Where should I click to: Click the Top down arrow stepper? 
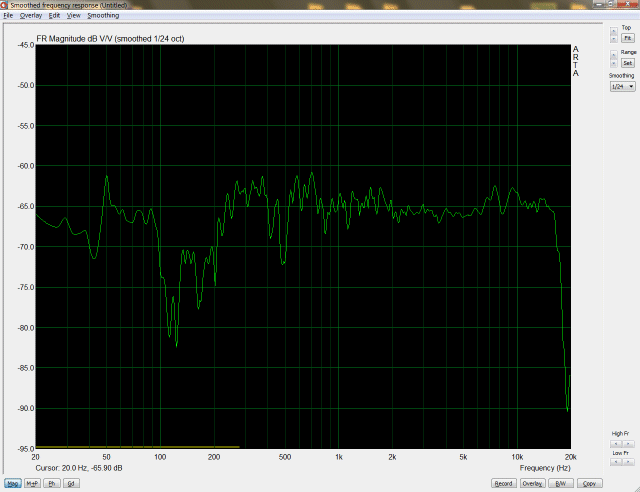(613, 39)
